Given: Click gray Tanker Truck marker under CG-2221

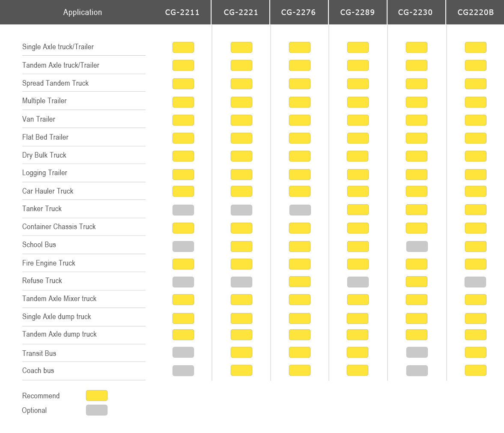Looking at the screenshot, I should click(x=242, y=210).
